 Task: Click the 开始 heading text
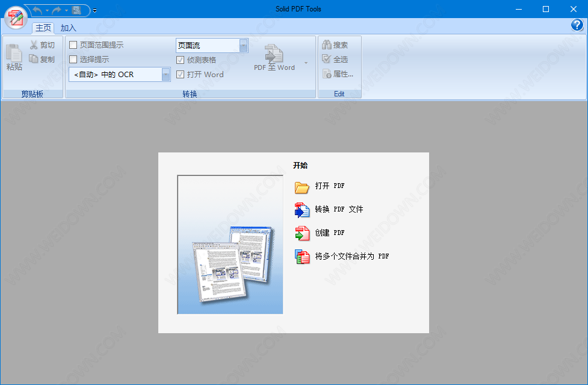(300, 166)
